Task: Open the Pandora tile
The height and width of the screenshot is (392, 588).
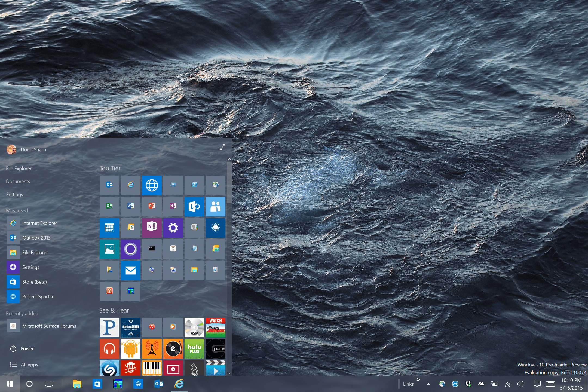Action: coord(109,327)
